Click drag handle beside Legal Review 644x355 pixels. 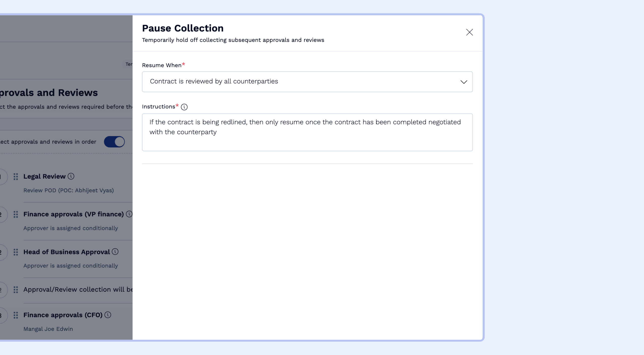pyautogui.click(x=16, y=177)
